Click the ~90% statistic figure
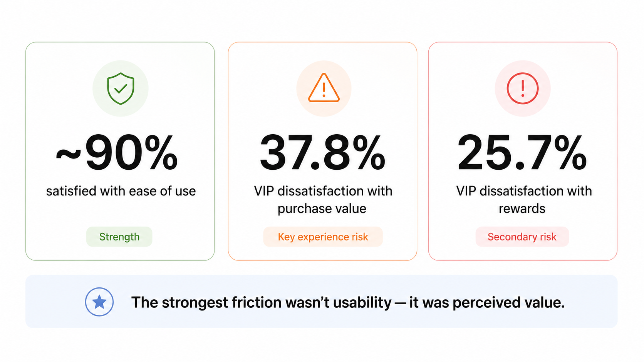Viewport: 644px width, 362px height. (x=117, y=153)
